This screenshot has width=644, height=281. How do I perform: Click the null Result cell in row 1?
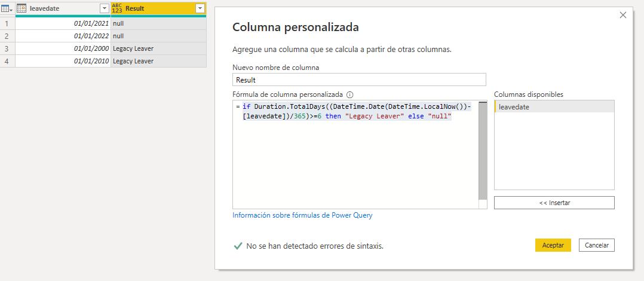[158, 24]
